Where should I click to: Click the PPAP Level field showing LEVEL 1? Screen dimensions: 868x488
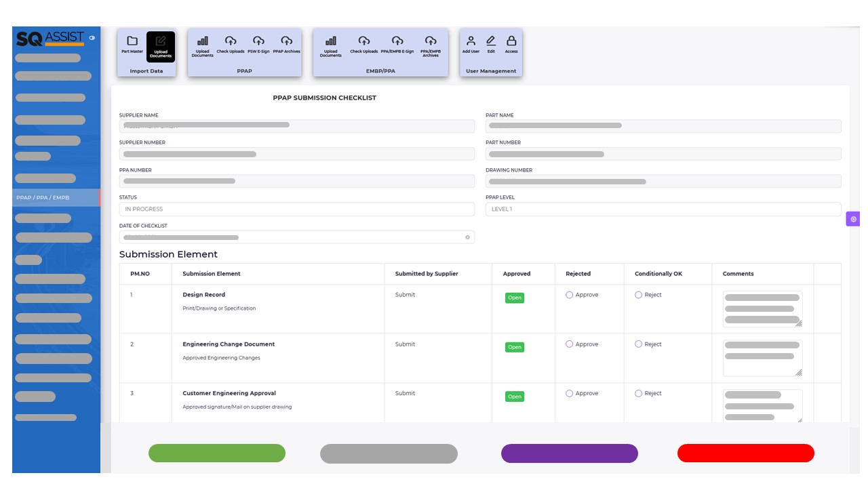pyautogui.click(x=663, y=209)
